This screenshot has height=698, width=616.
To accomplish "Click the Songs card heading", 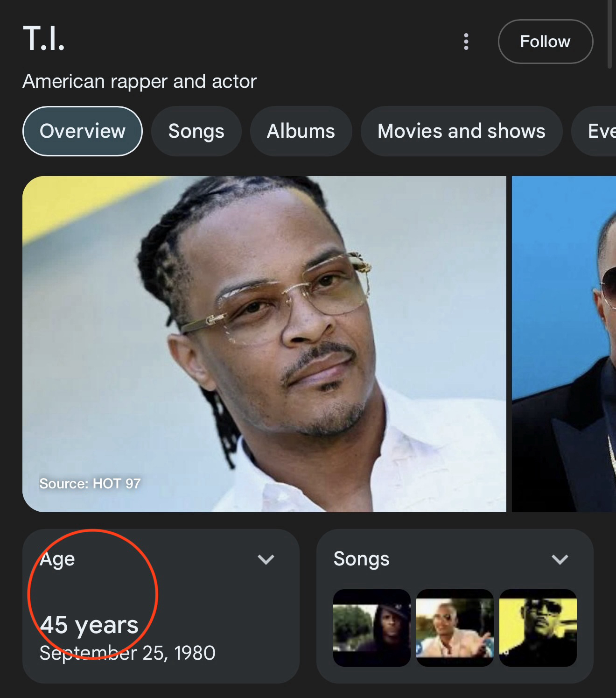I will 361,559.
